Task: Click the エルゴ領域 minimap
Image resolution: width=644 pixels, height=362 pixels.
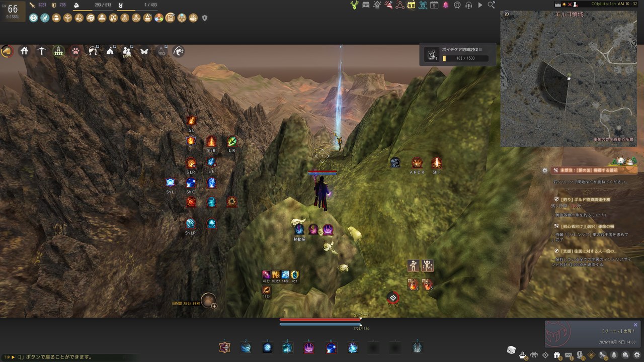Action: (569, 79)
